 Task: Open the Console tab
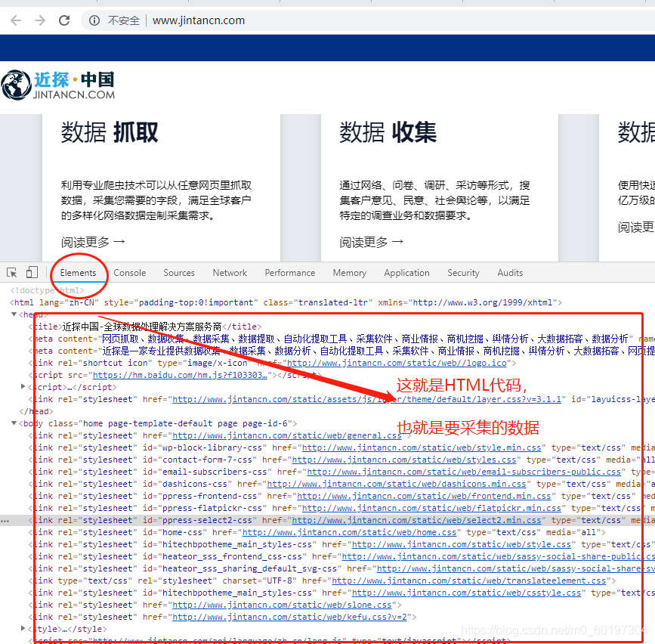pos(129,272)
